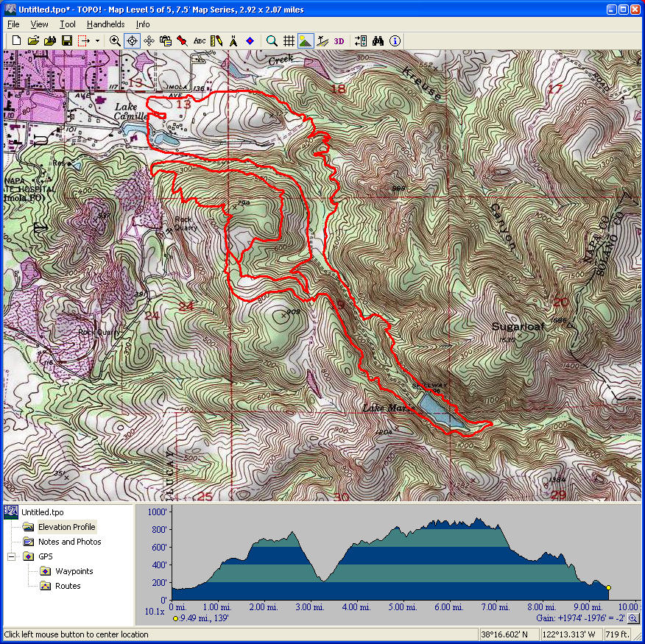Select Notes and Photos in tree
The height and width of the screenshot is (644, 645).
coord(69,542)
